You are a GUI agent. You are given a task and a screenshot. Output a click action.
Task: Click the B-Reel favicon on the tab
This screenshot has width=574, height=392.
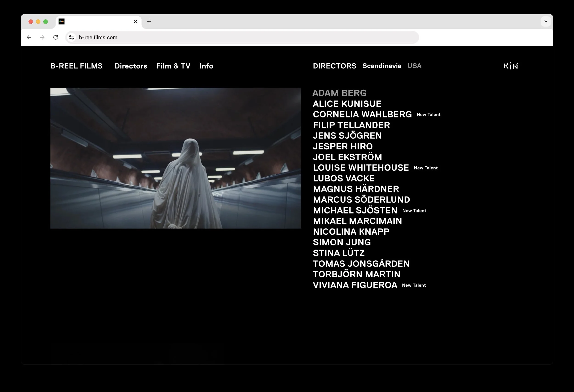pyautogui.click(x=62, y=22)
